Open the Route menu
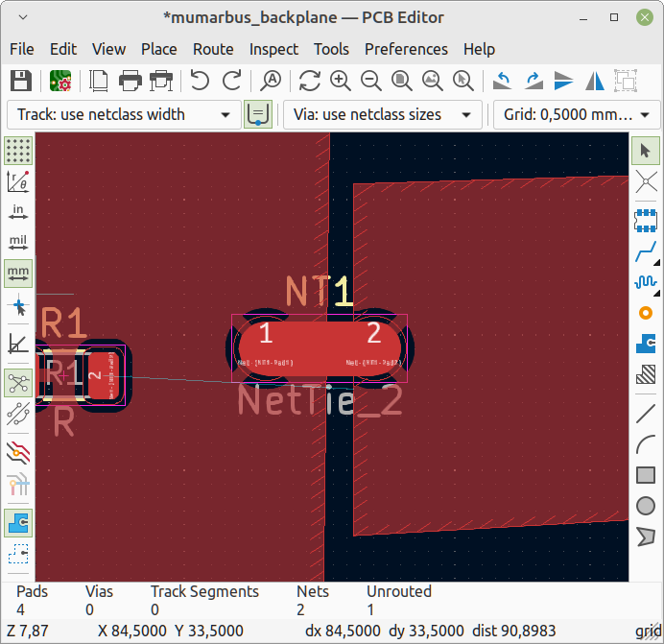 coord(213,49)
